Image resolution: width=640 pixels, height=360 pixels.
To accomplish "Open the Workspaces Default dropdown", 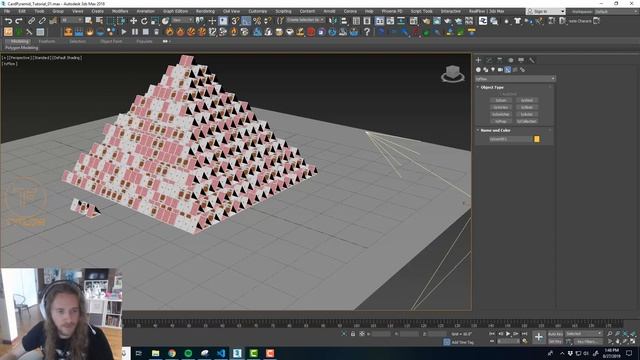I will click(616, 11).
